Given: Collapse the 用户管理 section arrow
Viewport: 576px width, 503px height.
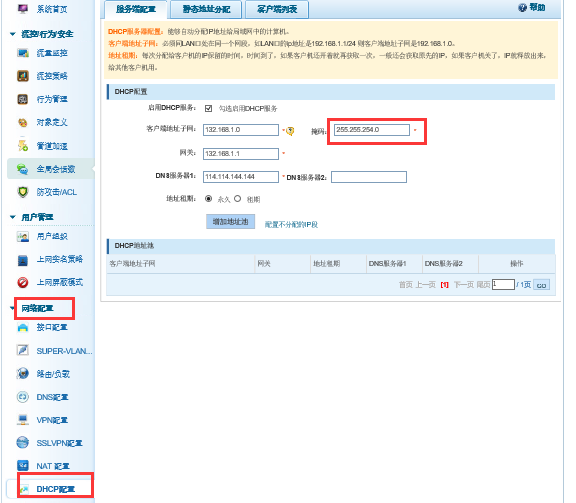Looking at the screenshot, I should (x=13, y=217).
